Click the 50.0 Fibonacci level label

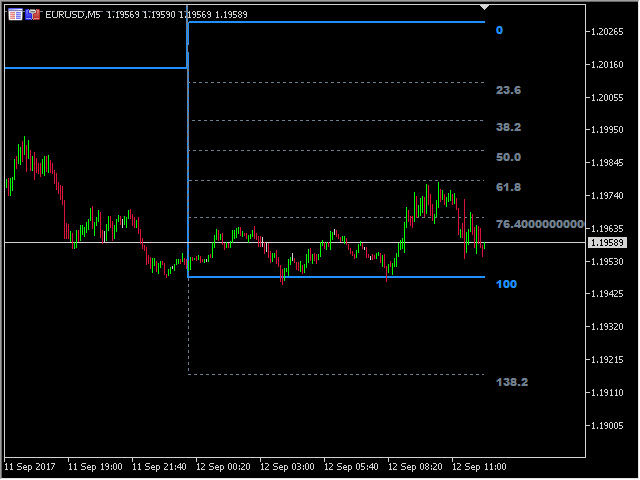click(508, 158)
